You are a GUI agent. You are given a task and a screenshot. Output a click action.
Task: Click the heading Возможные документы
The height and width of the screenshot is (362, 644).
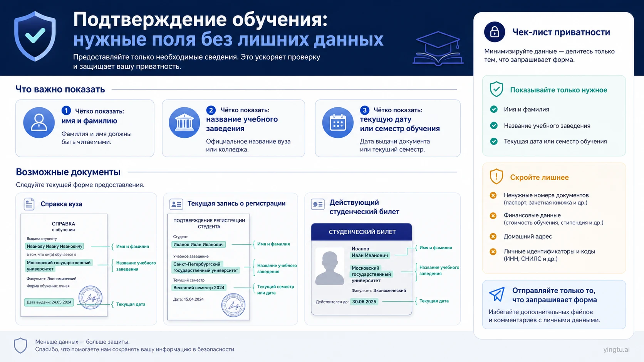pyautogui.click(x=68, y=172)
